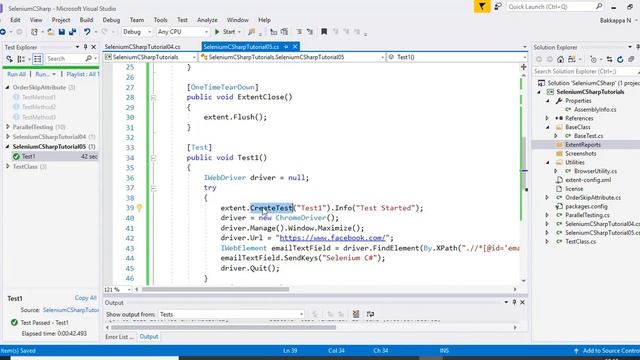This screenshot has width=640, height=360.
Task: Expand the TestClass test group
Action: tap(8, 167)
